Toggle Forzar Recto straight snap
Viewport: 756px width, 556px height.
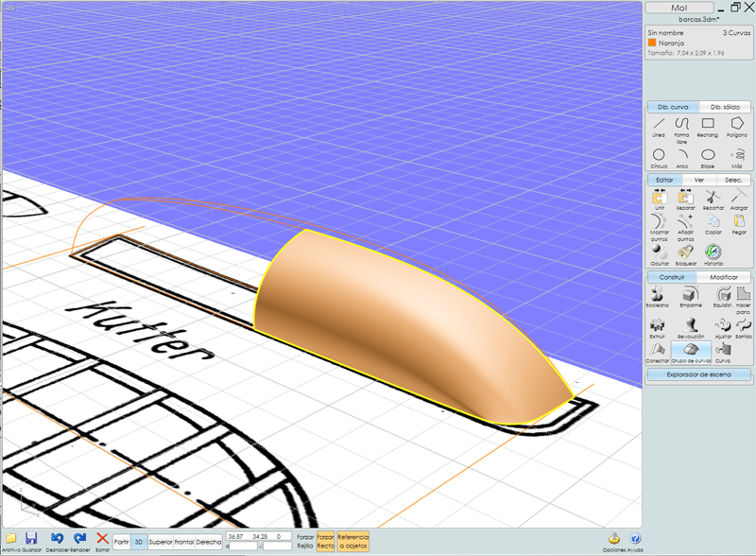pyautogui.click(x=325, y=541)
